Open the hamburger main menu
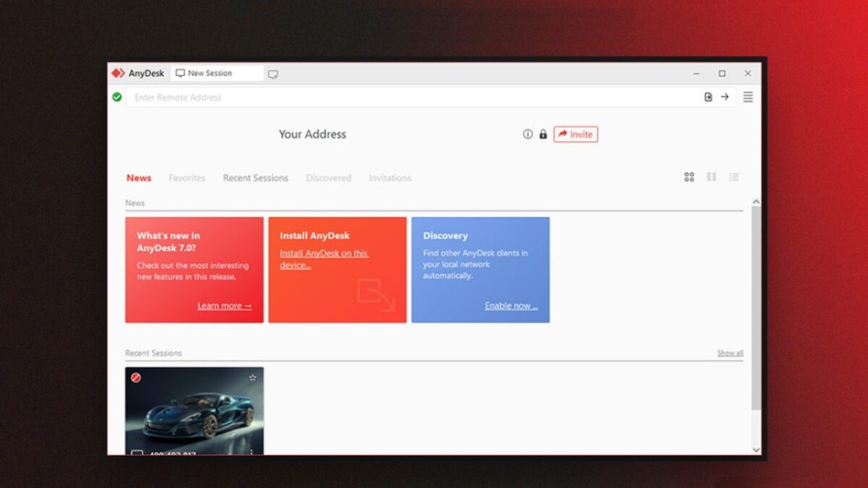Image resolution: width=868 pixels, height=488 pixels. [x=748, y=97]
